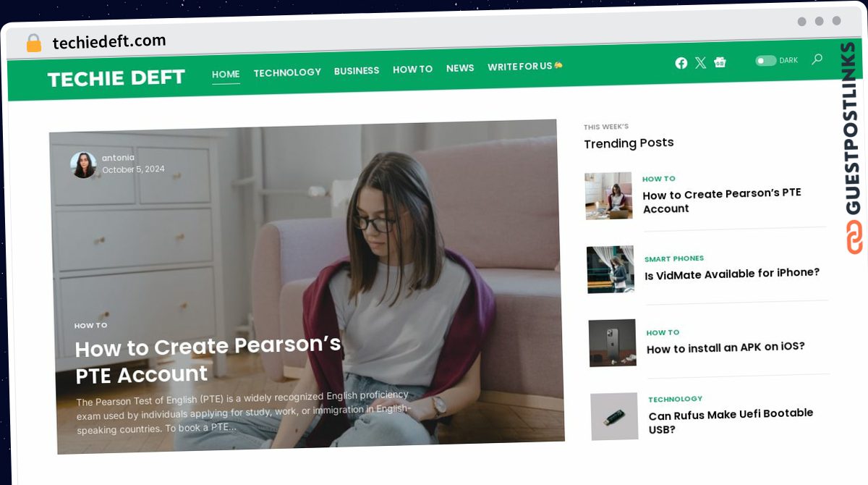The image size is (868, 485).
Task: Click the USB drive thumbnail for Rufus post
Action: tap(614, 416)
